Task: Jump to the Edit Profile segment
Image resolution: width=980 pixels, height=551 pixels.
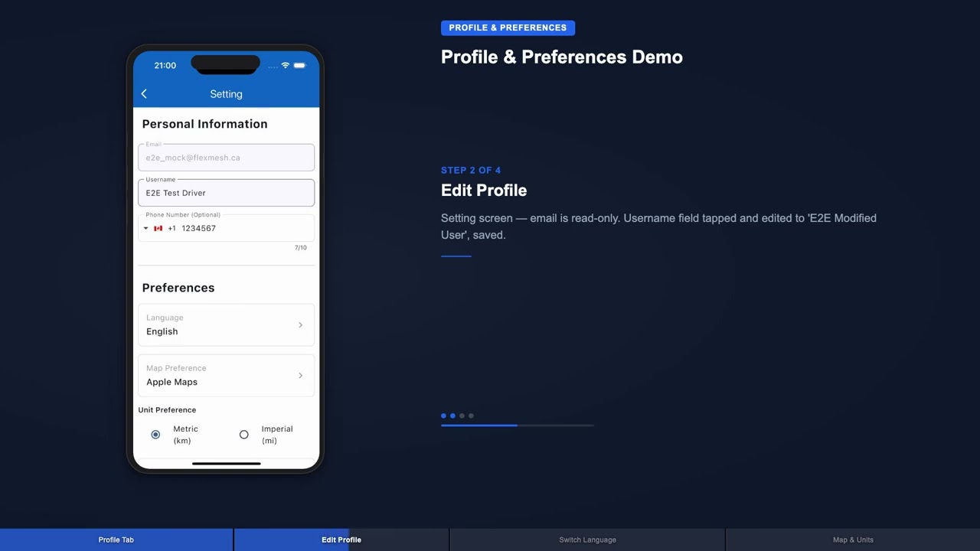Action: tap(341, 540)
